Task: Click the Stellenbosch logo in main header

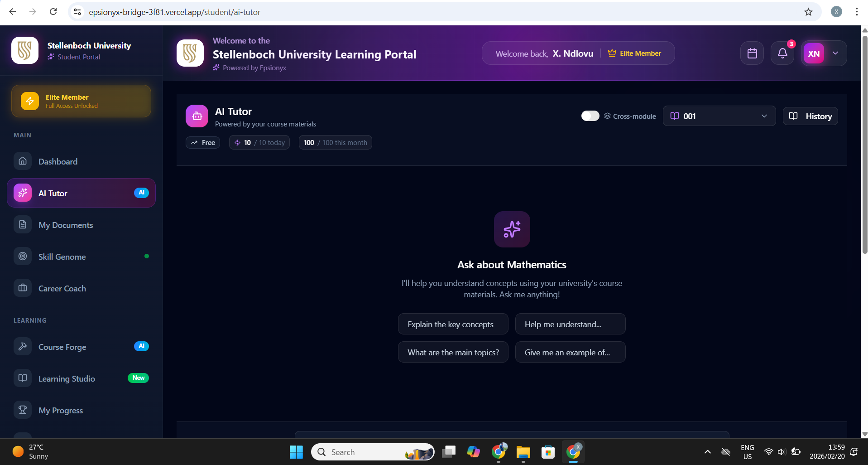Action: tap(190, 53)
